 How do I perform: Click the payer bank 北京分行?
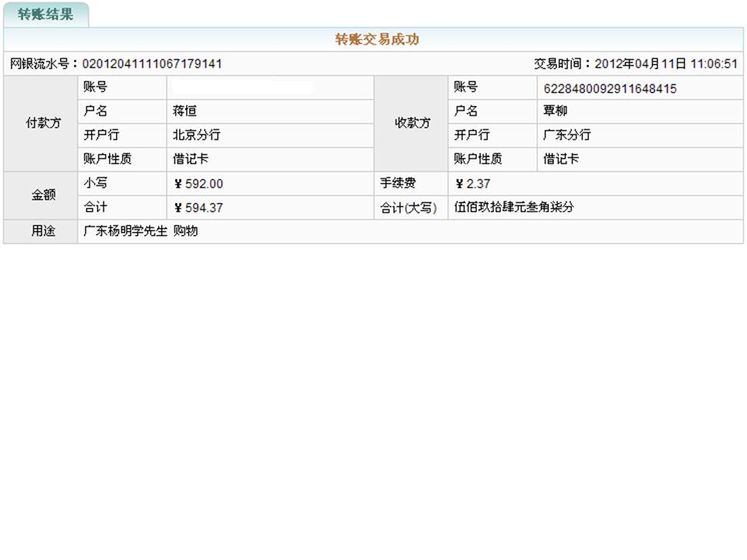(196, 135)
